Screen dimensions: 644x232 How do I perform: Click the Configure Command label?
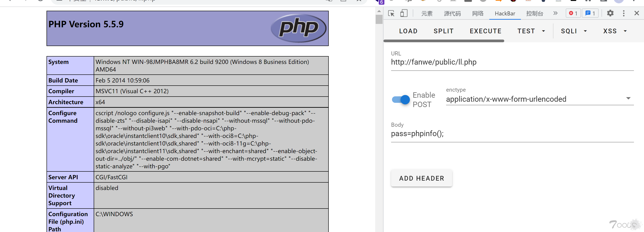[x=63, y=117]
